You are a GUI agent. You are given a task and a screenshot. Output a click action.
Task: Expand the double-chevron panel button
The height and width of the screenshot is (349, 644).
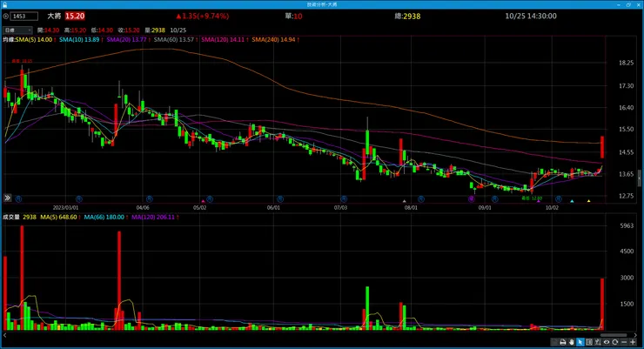click(x=7, y=198)
